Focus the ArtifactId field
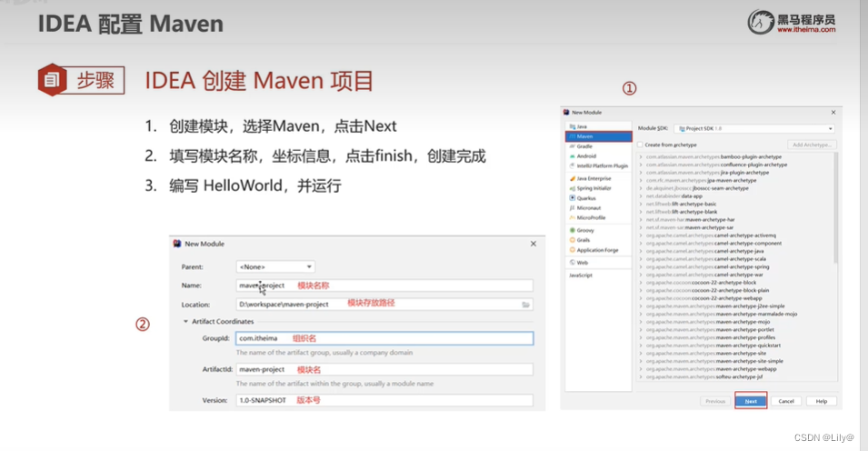 384,369
